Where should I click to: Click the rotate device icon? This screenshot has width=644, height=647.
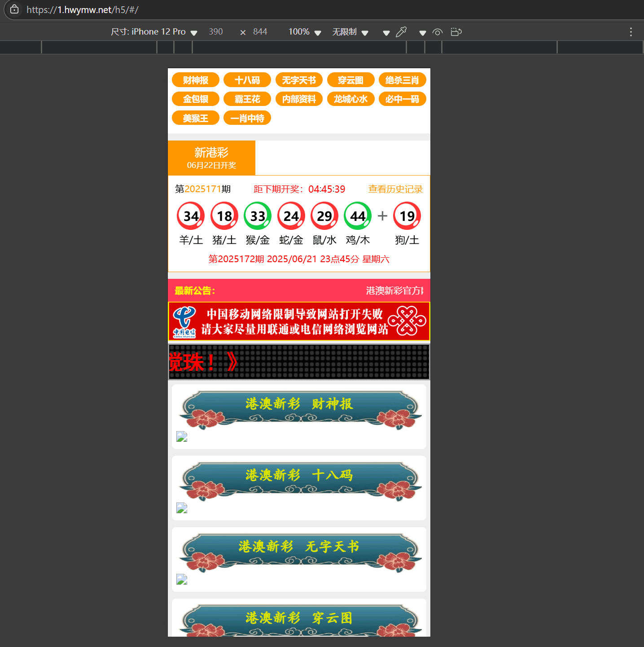(456, 32)
